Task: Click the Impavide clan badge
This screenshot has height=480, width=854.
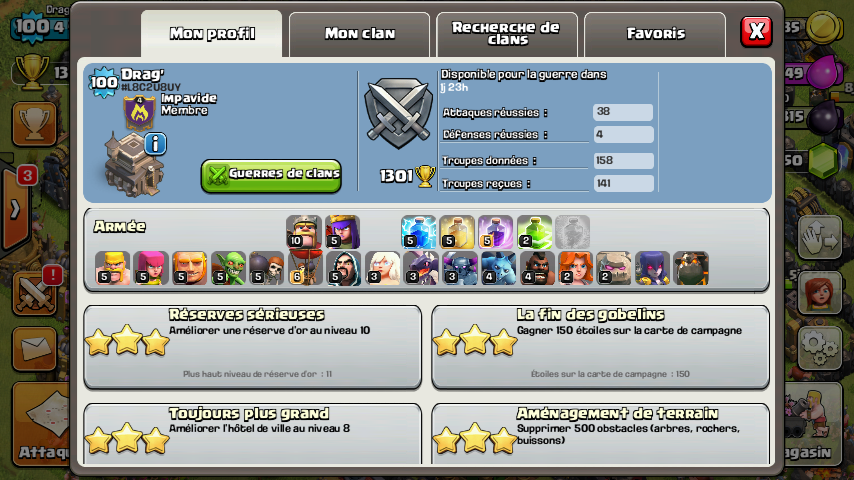Action: pos(139,113)
